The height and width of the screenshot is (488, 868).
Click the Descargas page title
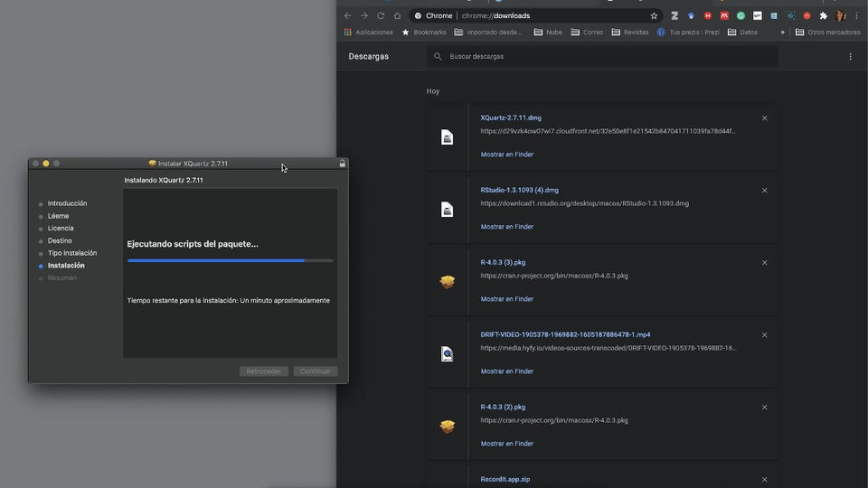[369, 56]
